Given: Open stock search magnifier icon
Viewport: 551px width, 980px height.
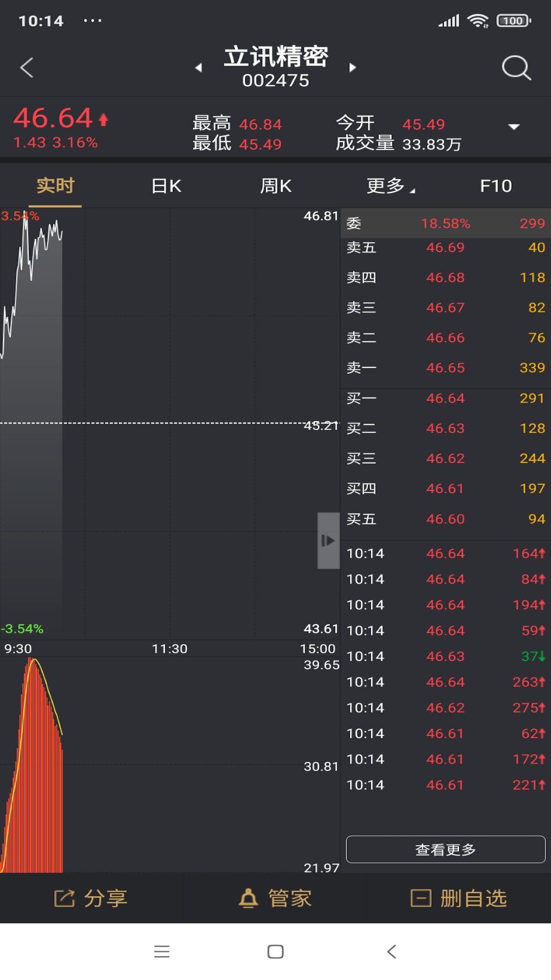Looking at the screenshot, I should tap(516, 67).
